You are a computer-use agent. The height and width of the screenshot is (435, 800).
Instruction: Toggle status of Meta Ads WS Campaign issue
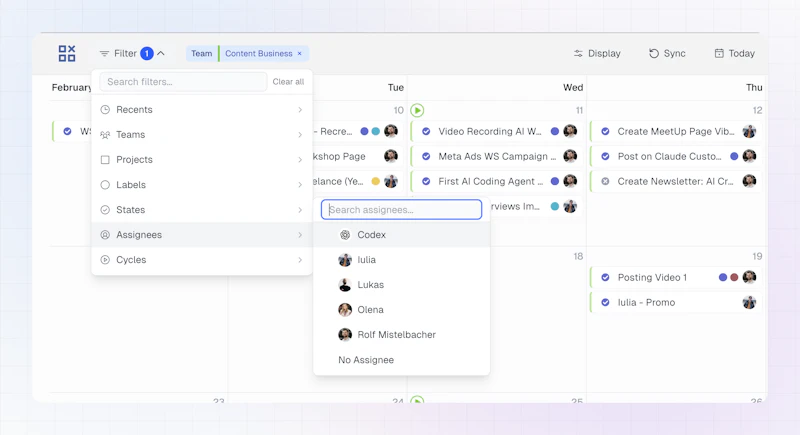click(x=426, y=156)
